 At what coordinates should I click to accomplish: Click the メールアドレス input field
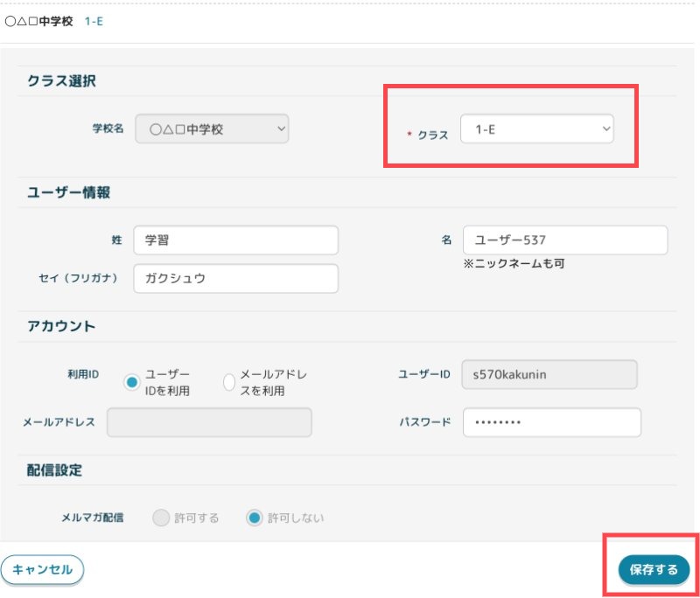[209, 422]
